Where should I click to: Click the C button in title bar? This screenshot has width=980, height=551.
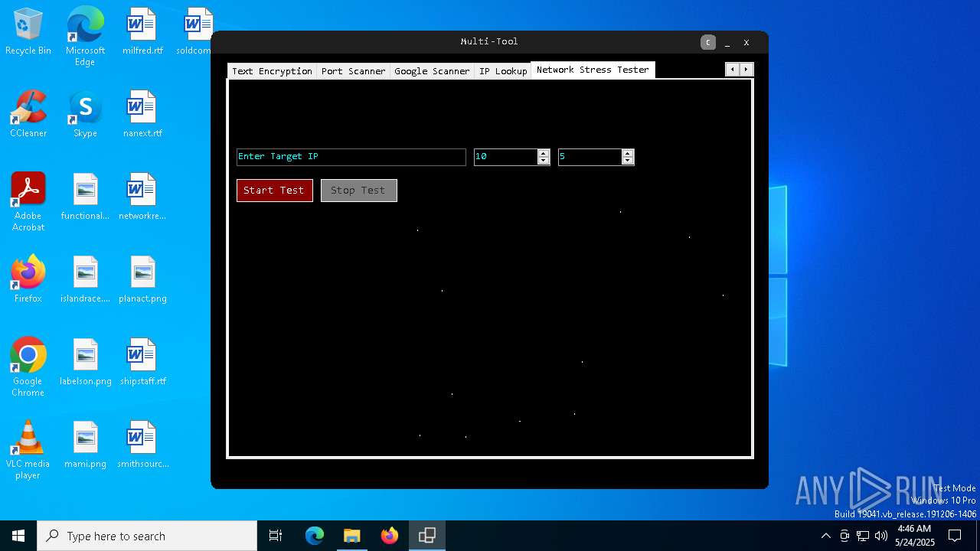708,43
